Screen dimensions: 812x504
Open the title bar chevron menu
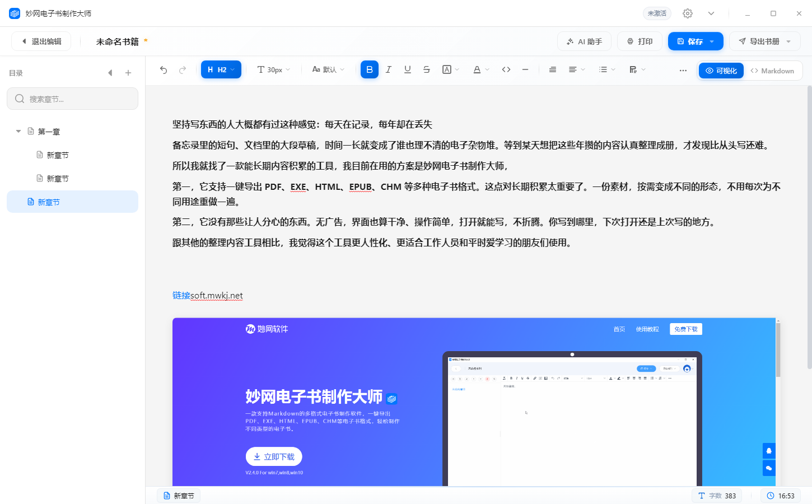(x=711, y=13)
